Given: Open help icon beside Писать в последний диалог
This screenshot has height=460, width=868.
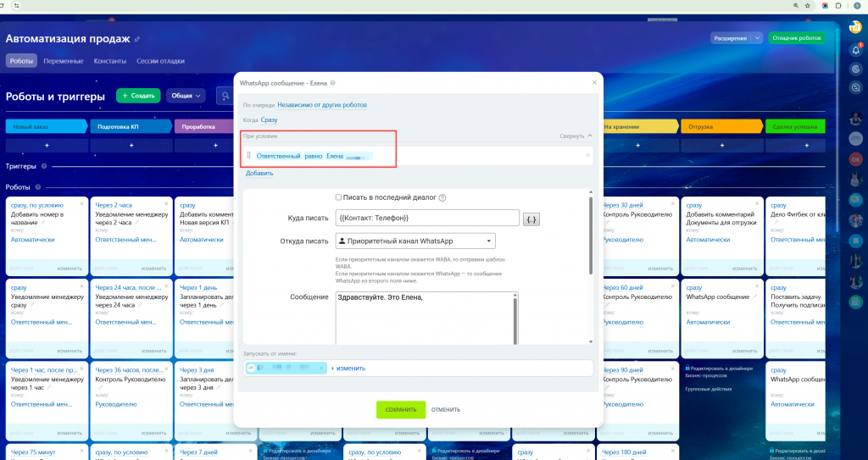Looking at the screenshot, I should 442,197.
